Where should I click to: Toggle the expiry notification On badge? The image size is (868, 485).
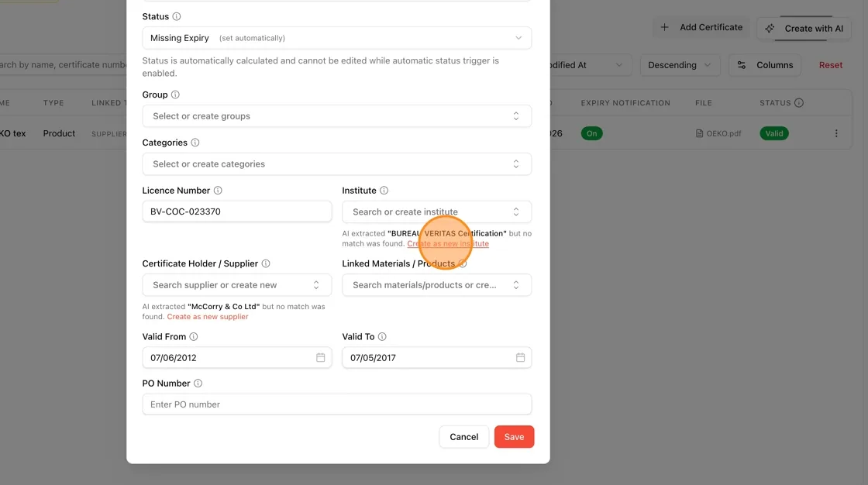point(592,133)
